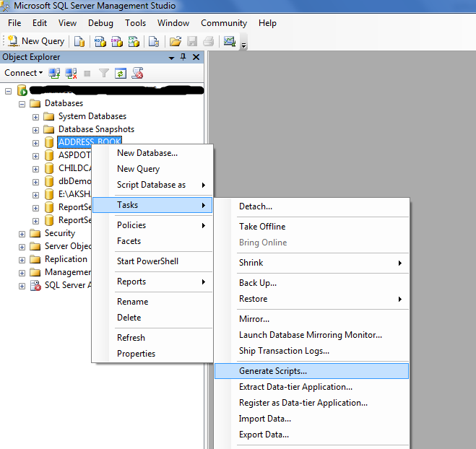The width and height of the screenshot is (476, 449).
Task: Open the Community menu
Action: click(224, 23)
